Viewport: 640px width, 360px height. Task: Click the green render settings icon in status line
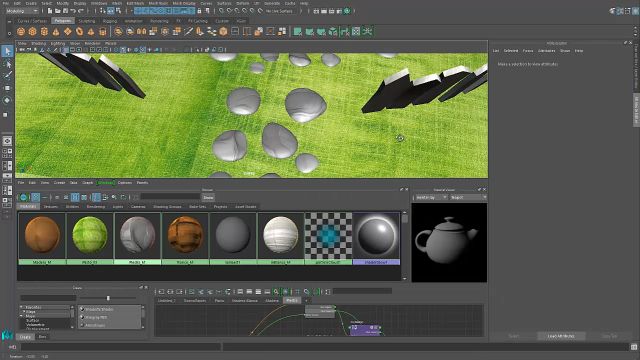coord(347,11)
